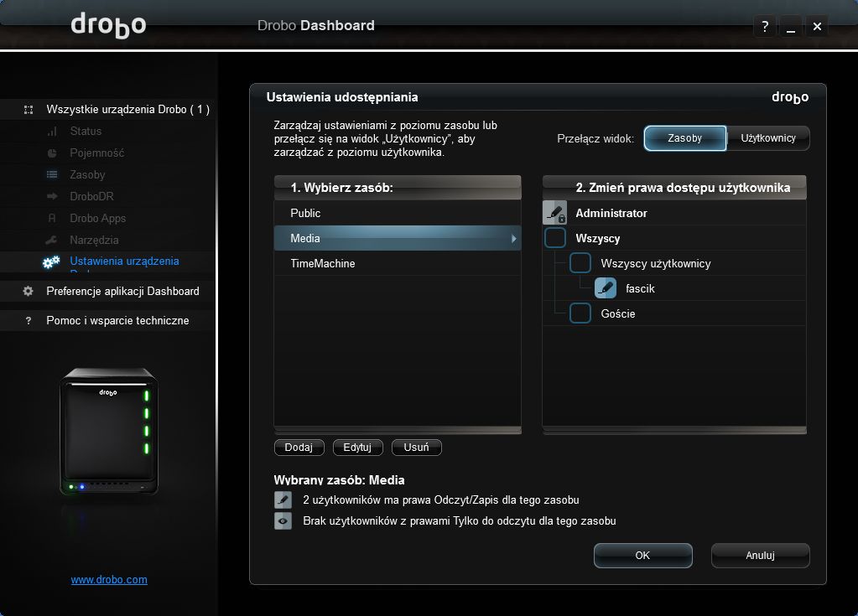Click the Drobo device thumbnail image

click(109, 432)
